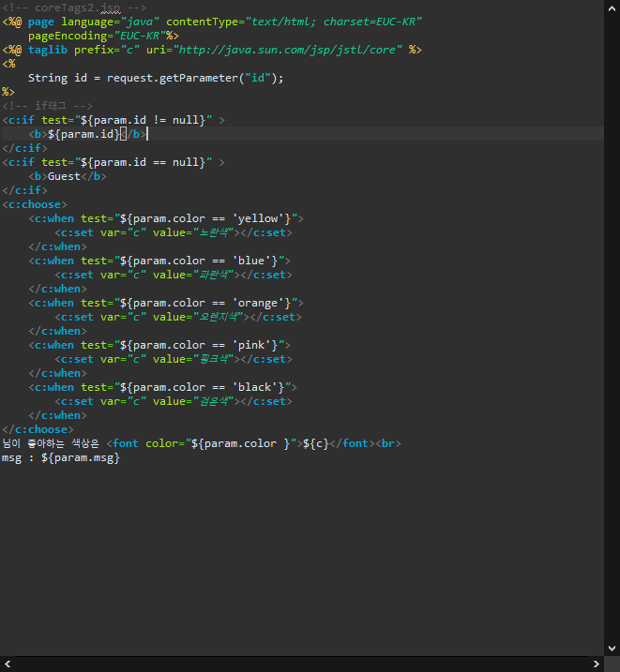Click the 'black' when test line
The height and width of the screenshot is (672, 620).
point(162,387)
